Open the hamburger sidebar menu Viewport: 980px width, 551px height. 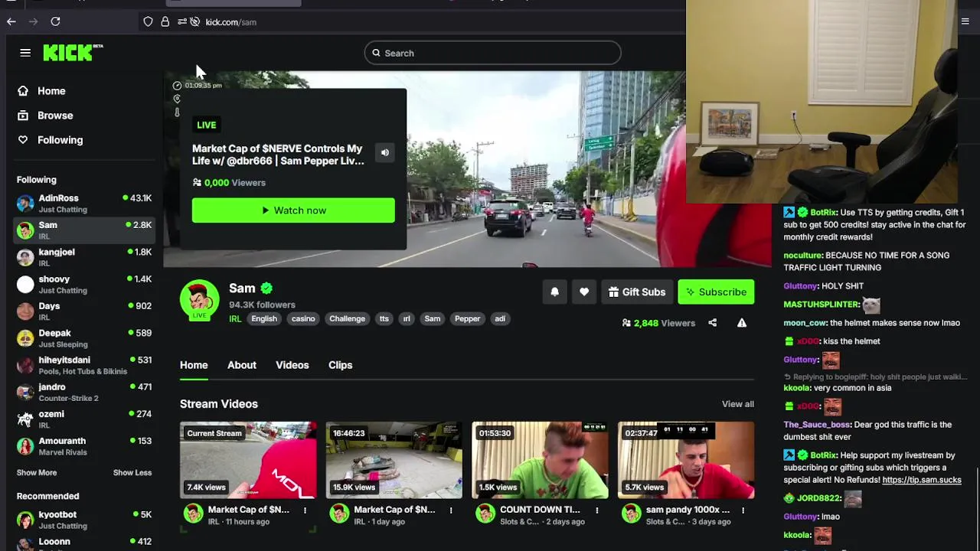pyautogui.click(x=25, y=53)
